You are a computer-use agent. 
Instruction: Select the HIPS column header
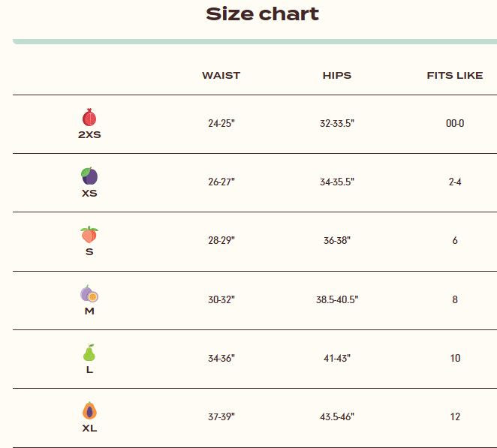click(337, 76)
